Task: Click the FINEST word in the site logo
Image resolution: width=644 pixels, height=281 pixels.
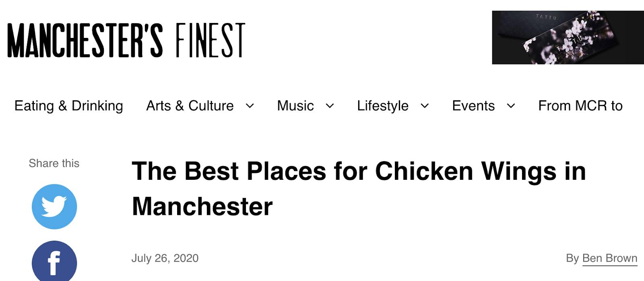Action: click(x=210, y=40)
